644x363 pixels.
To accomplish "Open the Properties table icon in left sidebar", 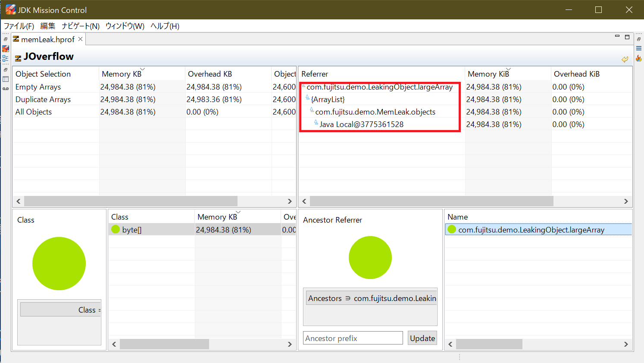I will 6,79.
